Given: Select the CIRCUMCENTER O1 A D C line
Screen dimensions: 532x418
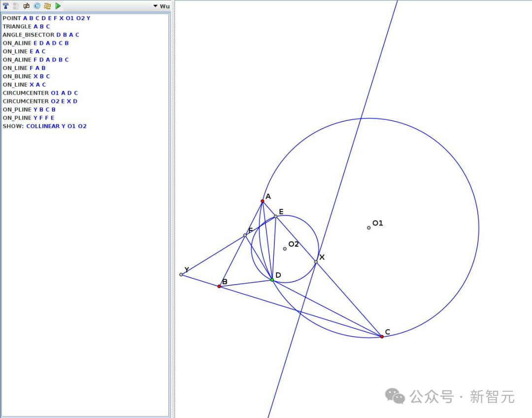Looking at the screenshot, I should coord(40,93).
